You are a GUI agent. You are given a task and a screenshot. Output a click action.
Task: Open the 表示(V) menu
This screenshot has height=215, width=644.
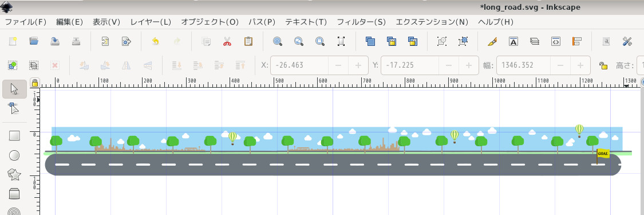pos(106,22)
